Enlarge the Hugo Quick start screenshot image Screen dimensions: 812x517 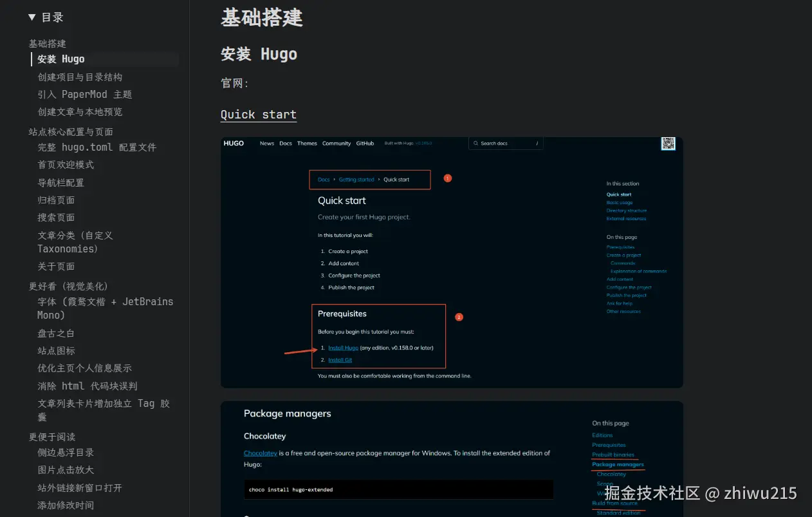click(x=452, y=262)
